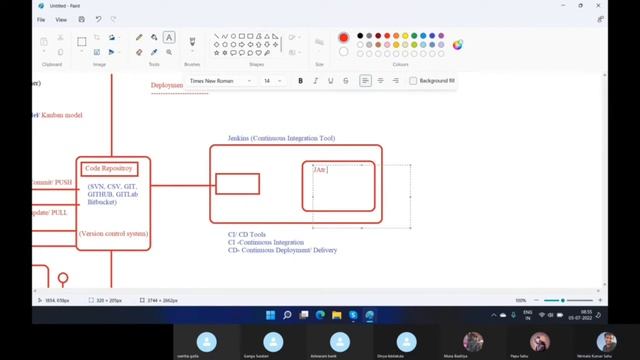Select Colour 1 red swatch
Screen dimensions: 640x360
344,38
